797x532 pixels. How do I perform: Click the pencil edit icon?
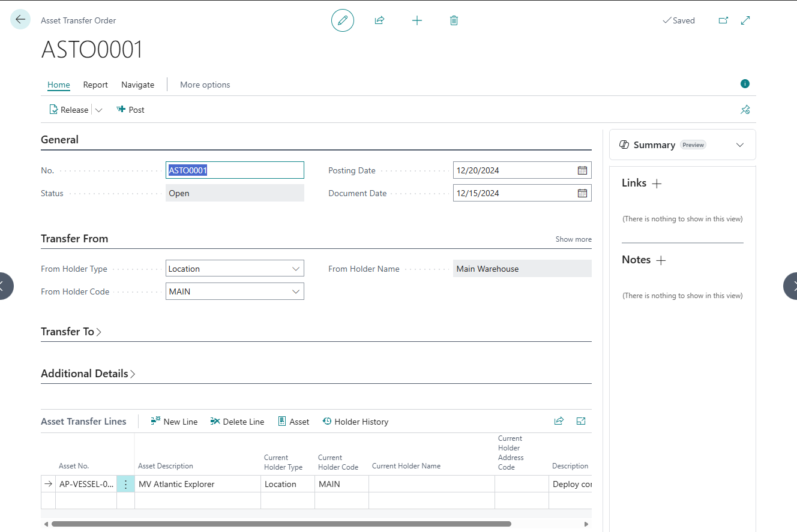343,20
